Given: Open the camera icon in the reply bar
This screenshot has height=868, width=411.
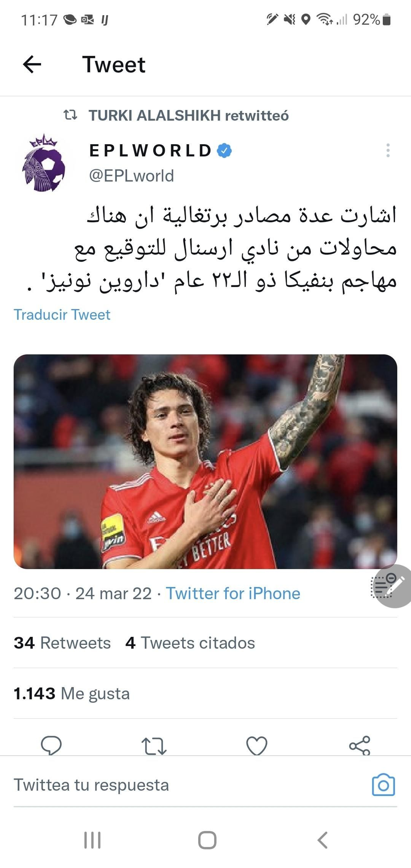Looking at the screenshot, I should click(383, 785).
